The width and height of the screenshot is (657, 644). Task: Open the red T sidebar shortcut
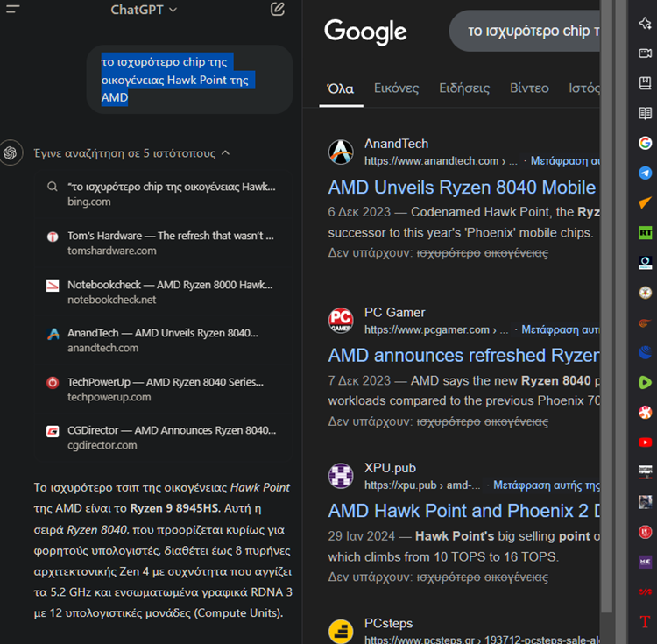pos(645,621)
